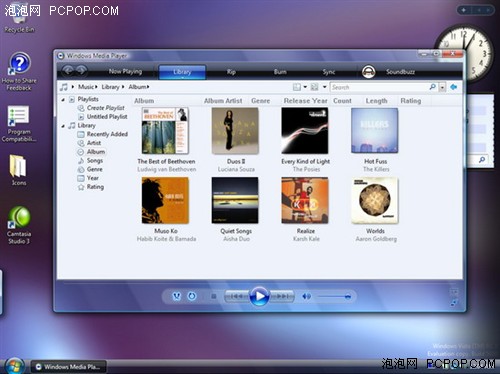The height and width of the screenshot is (374, 500).
Task: Open How to Share Feedback desktop icon
Action: (19, 72)
